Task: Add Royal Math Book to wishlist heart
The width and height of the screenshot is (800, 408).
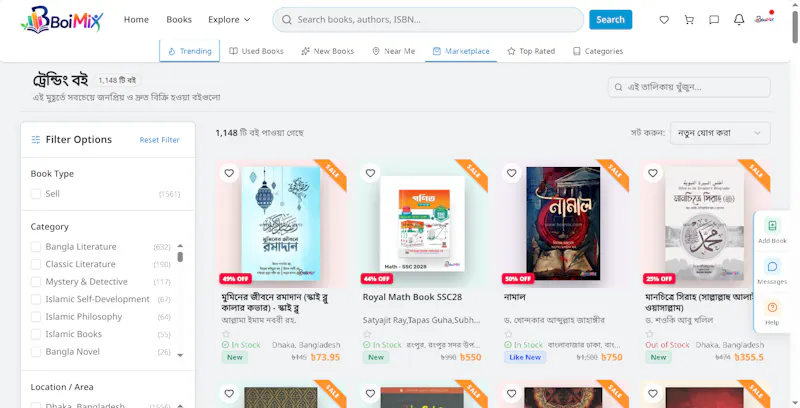Action: 370,173
